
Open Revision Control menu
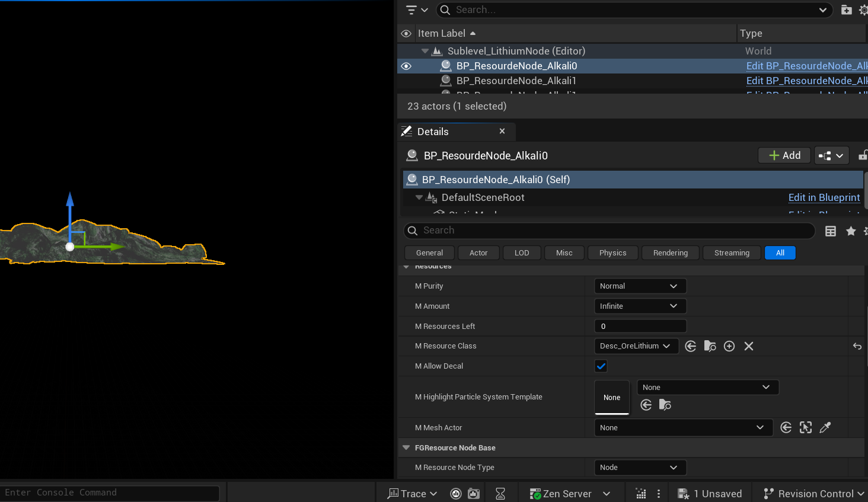(813, 494)
